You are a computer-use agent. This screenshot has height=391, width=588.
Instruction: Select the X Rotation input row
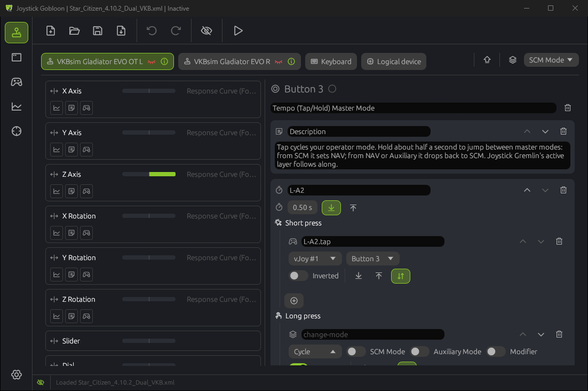(x=153, y=224)
